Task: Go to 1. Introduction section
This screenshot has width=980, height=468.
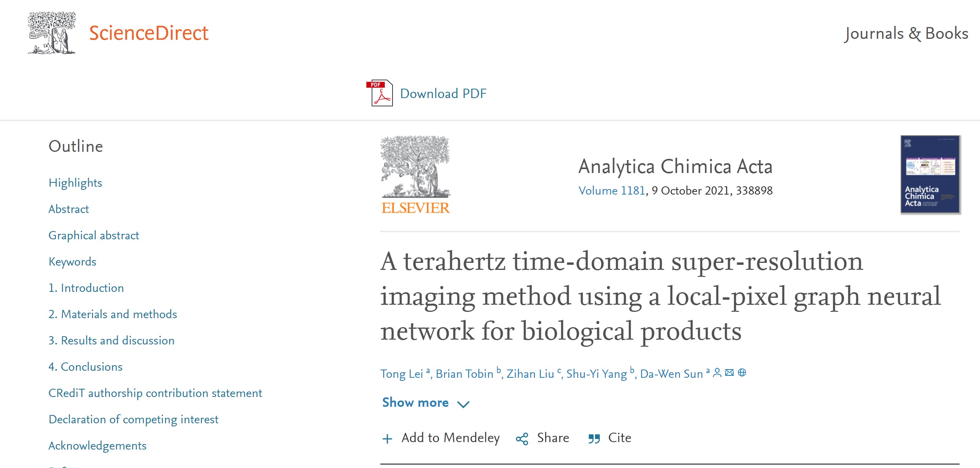Action: (x=86, y=288)
